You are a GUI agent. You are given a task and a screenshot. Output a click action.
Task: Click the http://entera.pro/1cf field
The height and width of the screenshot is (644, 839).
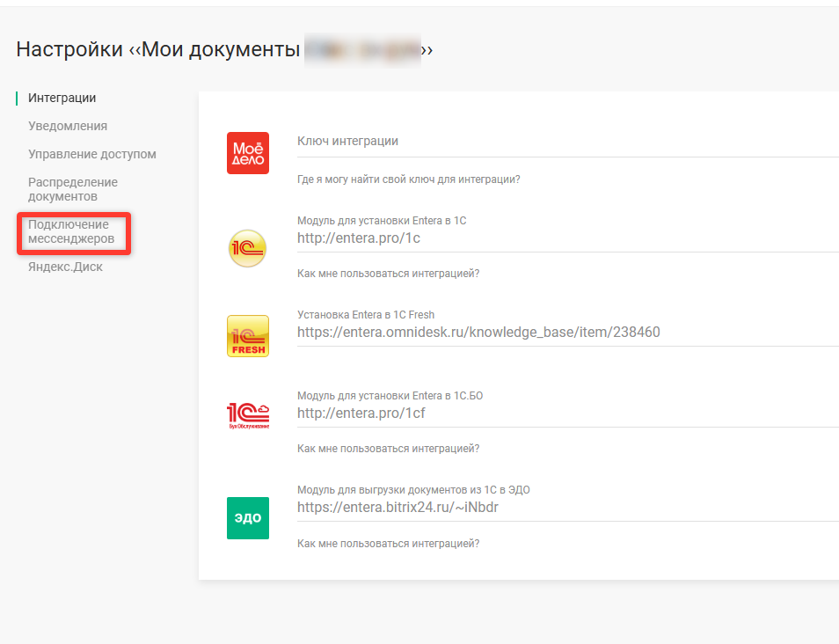click(568, 413)
